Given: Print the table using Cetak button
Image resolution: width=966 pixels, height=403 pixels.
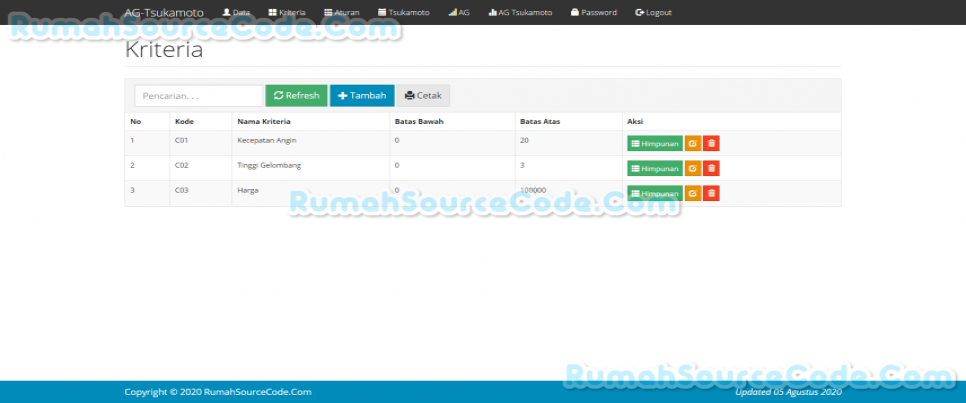Looking at the screenshot, I should (x=423, y=95).
